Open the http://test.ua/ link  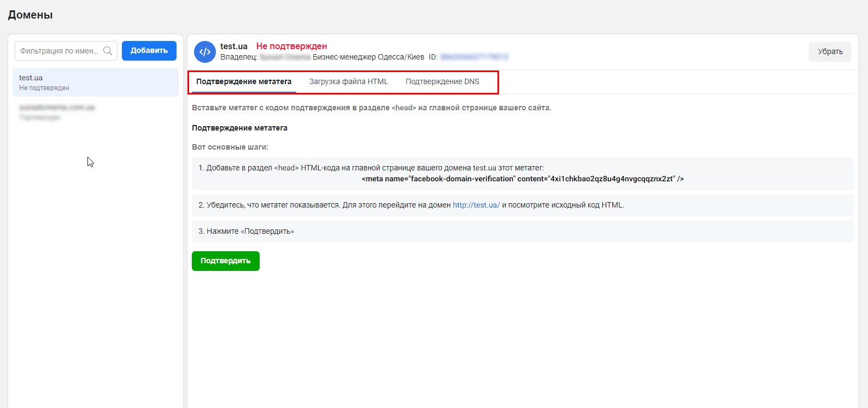click(476, 205)
